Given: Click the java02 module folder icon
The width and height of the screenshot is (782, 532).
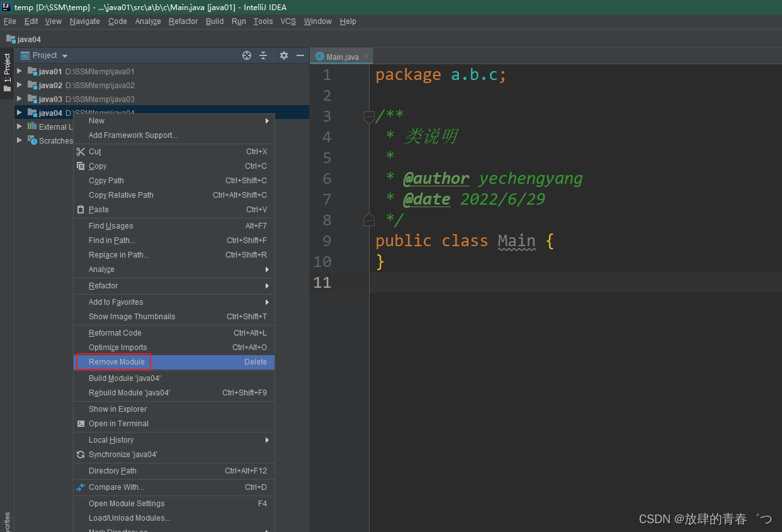Looking at the screenshot, I should tap(33, 85).
